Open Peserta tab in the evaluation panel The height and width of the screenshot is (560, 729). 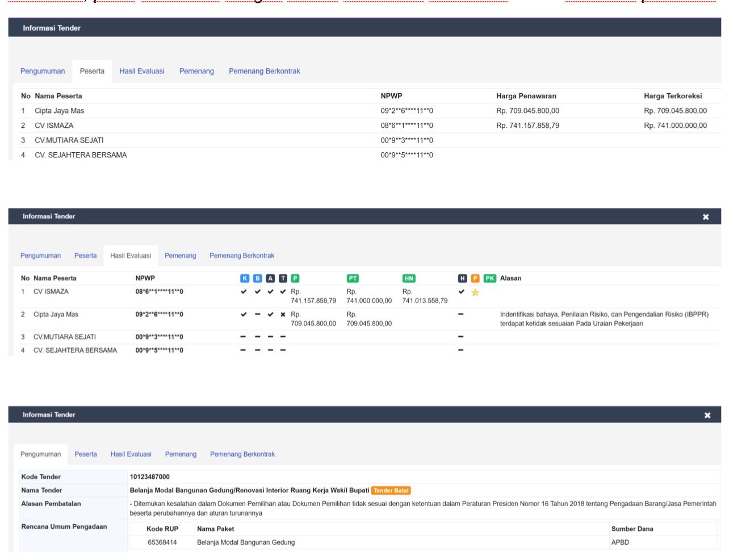point(86,256)
